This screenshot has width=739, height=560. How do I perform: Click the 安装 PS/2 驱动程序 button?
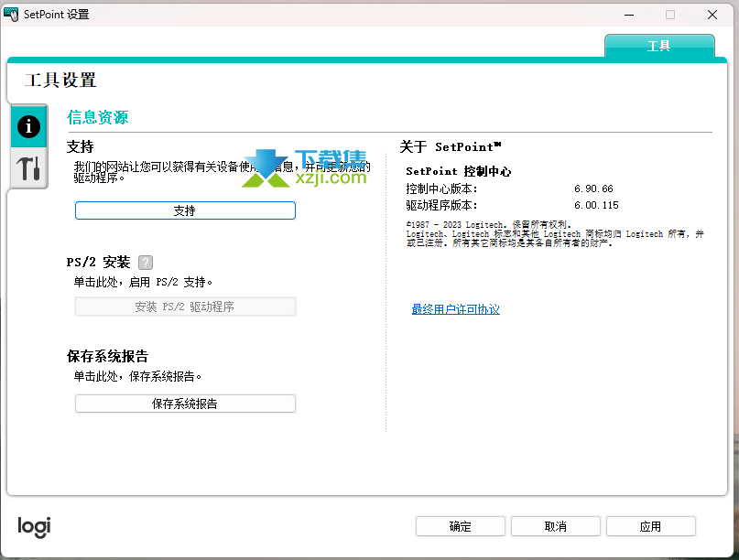click(185, 307)
